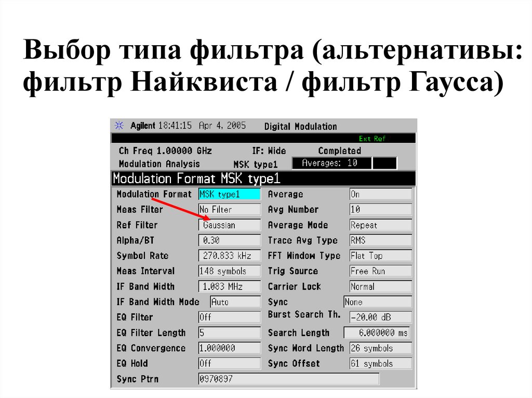Select the Symbol Rate field 270.833 kHz
The image size is (532, 398).
point(229,256)
